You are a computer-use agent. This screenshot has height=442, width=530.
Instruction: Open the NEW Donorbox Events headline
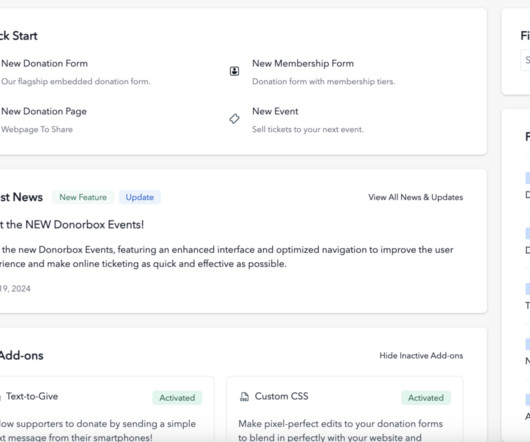[x=72, y=225]
